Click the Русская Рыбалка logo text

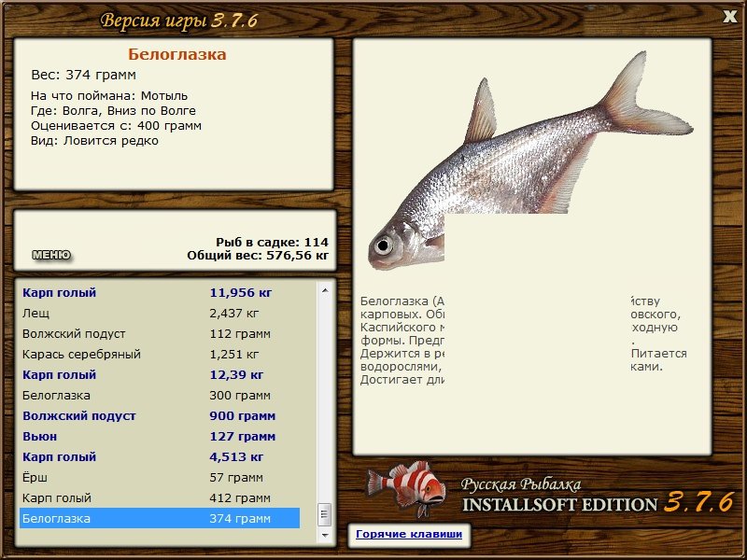click(x=521, y=484)
